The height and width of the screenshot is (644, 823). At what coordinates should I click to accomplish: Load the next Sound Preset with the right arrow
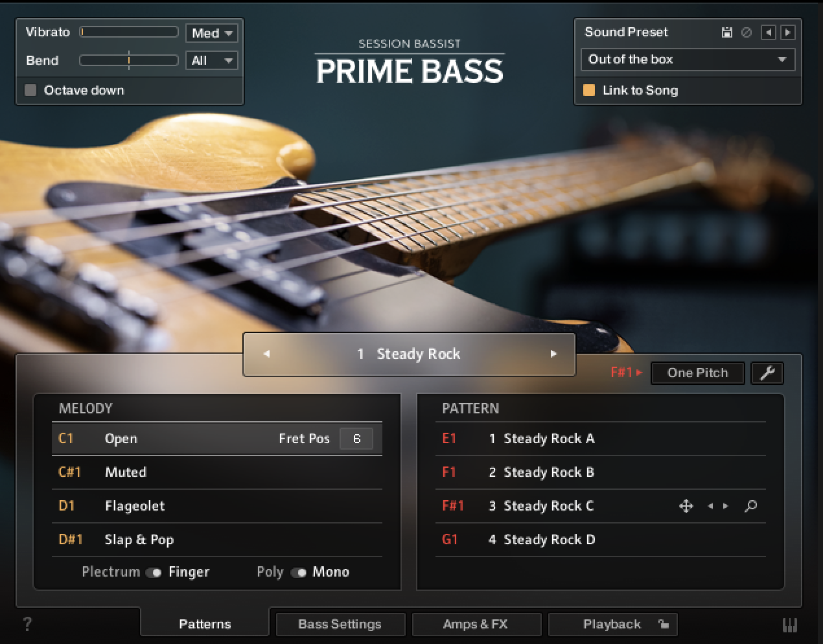tap(788, 32)
